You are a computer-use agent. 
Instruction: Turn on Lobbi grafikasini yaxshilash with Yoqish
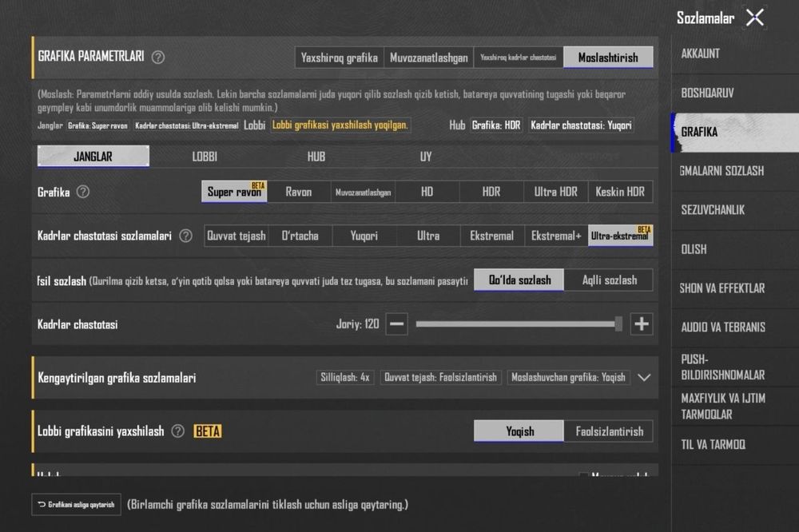(x=519, y=431)
